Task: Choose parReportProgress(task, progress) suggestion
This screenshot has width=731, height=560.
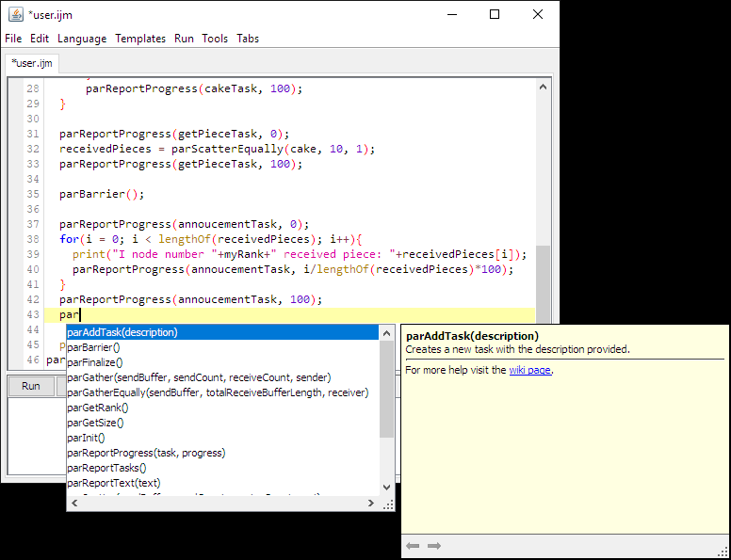Action: 222,453
